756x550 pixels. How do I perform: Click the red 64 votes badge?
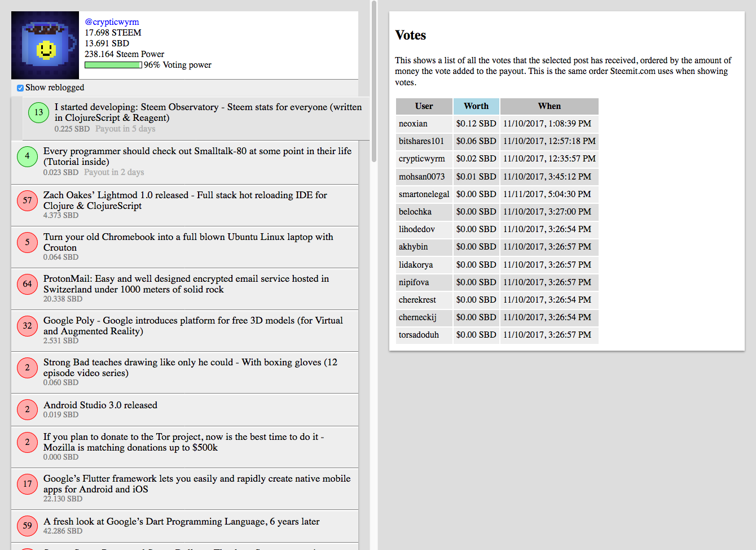27,284
